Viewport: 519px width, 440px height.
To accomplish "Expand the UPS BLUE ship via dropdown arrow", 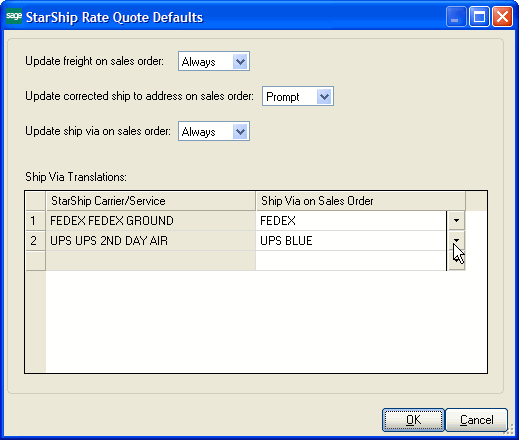I will tap(456, 240).
